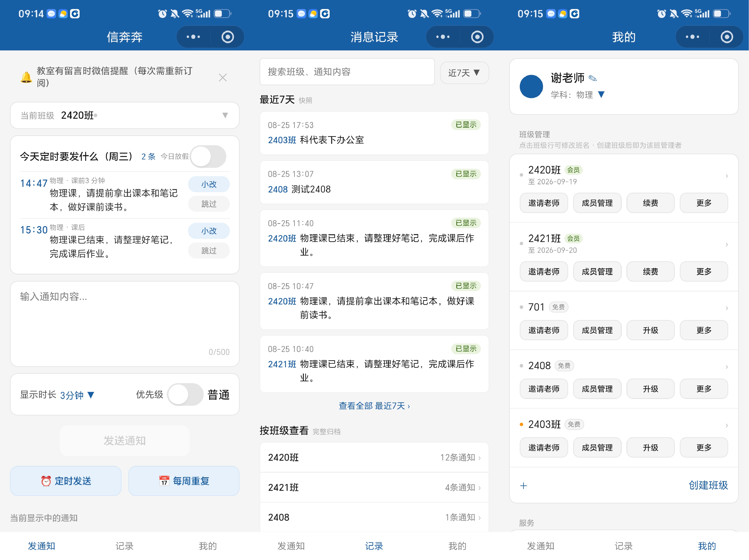749x560 pixels.
Task: Open the 08-25 10:40 2421班 message
Action: (374, 363)
